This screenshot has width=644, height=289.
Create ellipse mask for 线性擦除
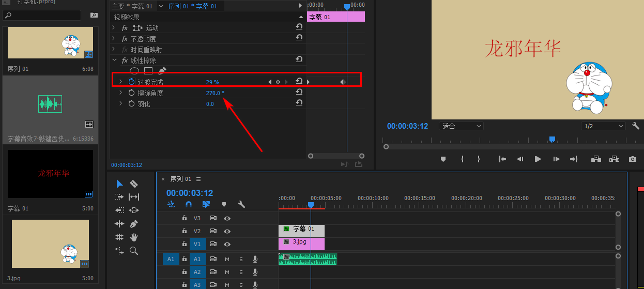click(134, 71)
